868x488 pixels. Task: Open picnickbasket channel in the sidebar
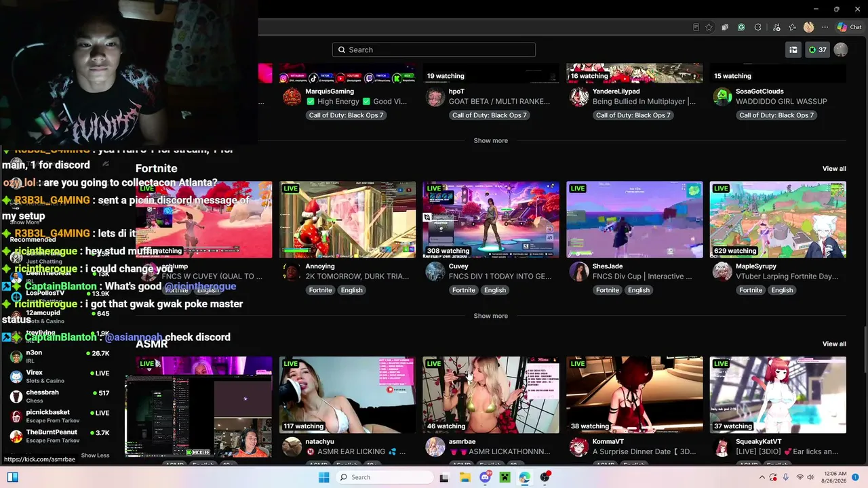pyautogui.click(x=60, y=415)
